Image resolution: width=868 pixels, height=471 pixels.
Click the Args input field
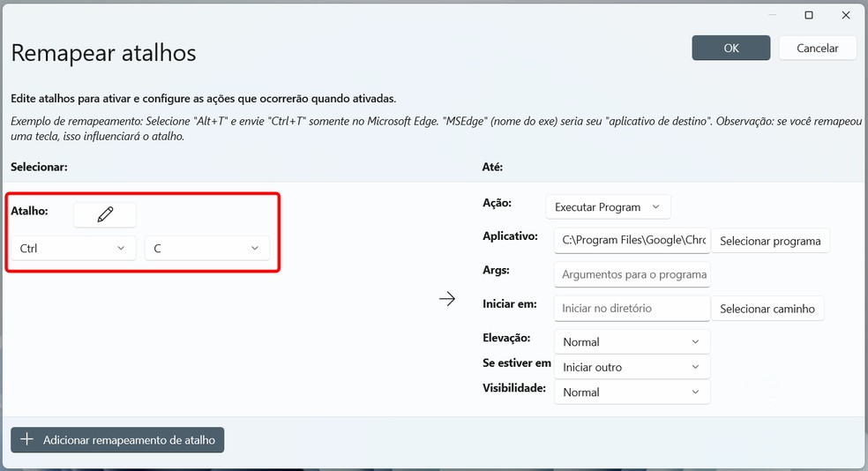(x=632, y=274)
